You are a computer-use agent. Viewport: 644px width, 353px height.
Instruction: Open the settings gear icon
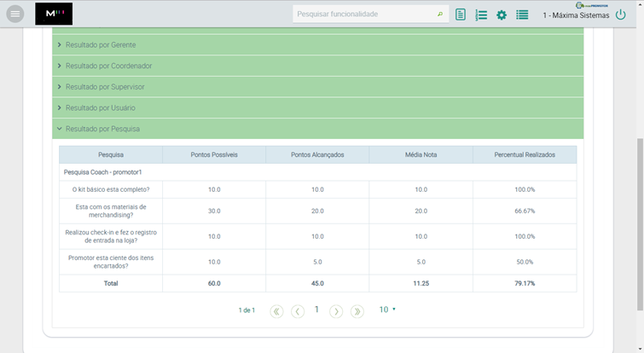pyautogui.click(x=502, y=14)
